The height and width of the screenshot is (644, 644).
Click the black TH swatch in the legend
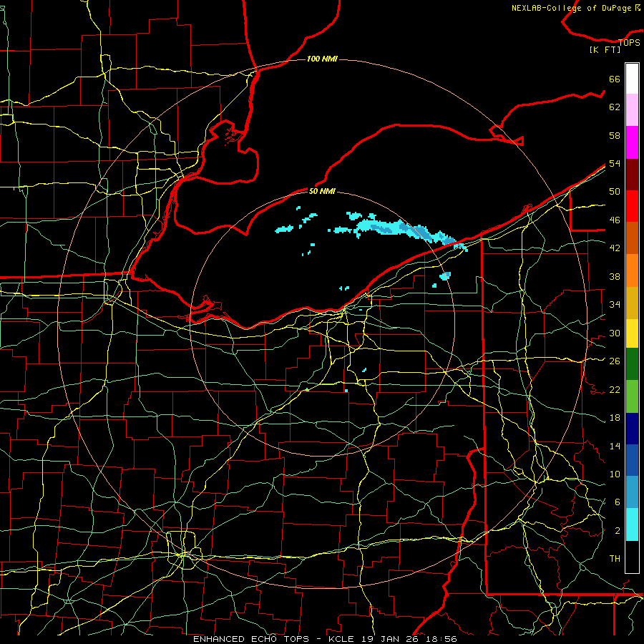pyautogui.click(x=632, y=557)
